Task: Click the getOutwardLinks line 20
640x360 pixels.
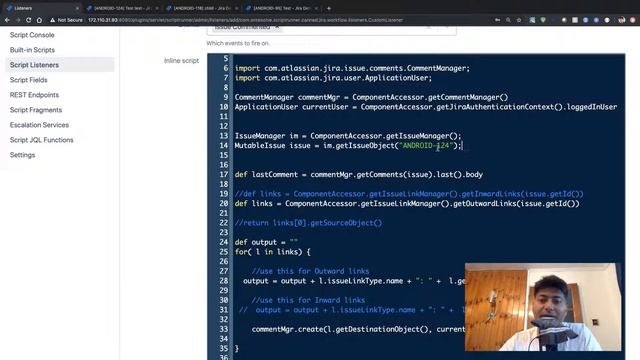Action: coord(407,204)
